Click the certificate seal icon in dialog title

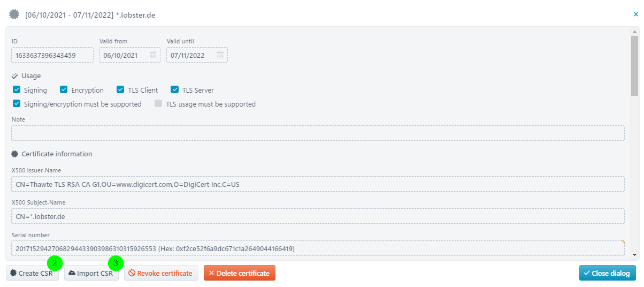(x=14, y=14)
